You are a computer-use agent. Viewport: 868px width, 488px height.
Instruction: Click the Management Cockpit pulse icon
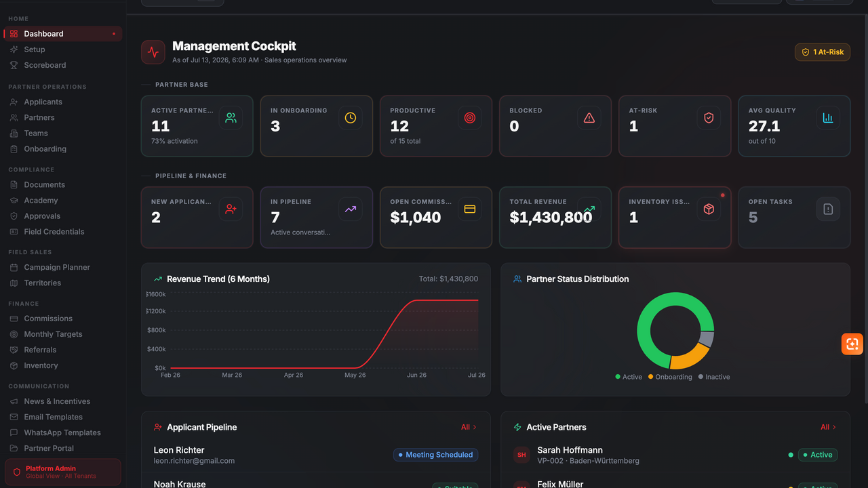click(153, 52)
